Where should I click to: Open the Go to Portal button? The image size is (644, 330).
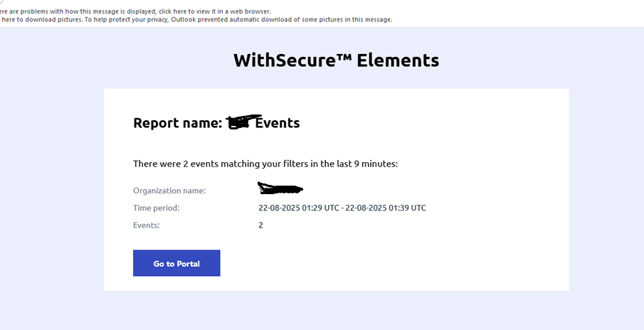[x=176, y=263]
